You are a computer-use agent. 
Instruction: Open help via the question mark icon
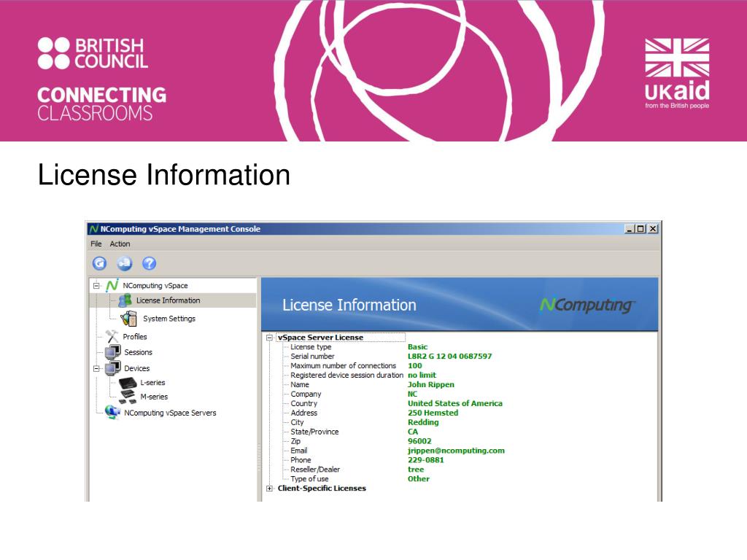click(x=149, y=262)
